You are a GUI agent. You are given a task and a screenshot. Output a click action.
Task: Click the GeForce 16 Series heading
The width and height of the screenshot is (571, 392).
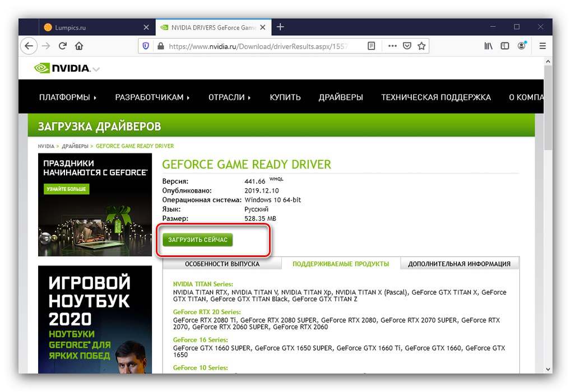(200, 339)
